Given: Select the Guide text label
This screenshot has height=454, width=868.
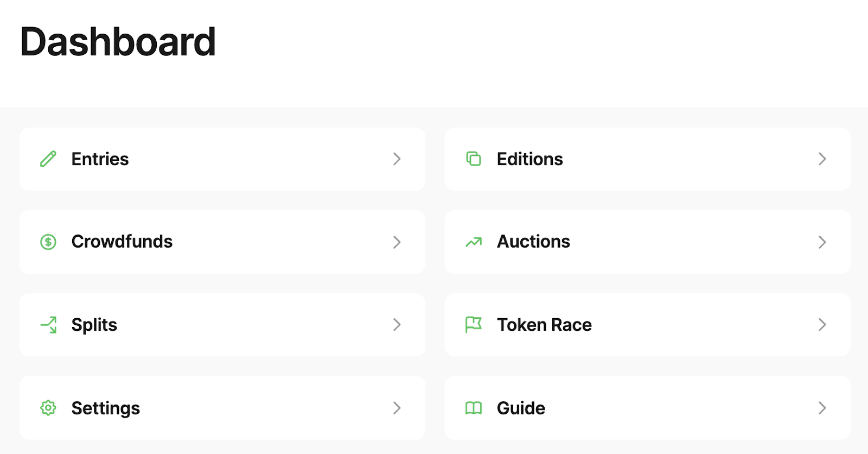Looking at the screenshot, I should (x=521, y=408).
